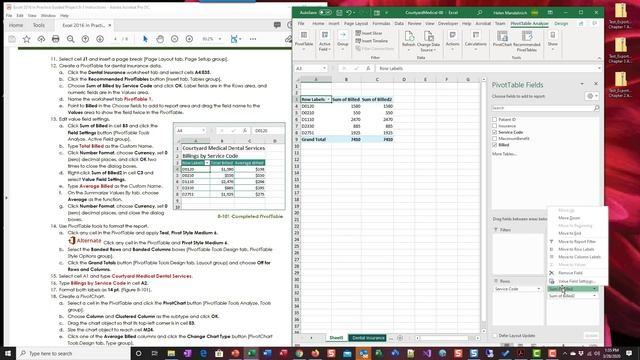Uncheck the Service Code field checkbox
The width and height of the screenshot is (640, 360).
[x=495, y=132]
